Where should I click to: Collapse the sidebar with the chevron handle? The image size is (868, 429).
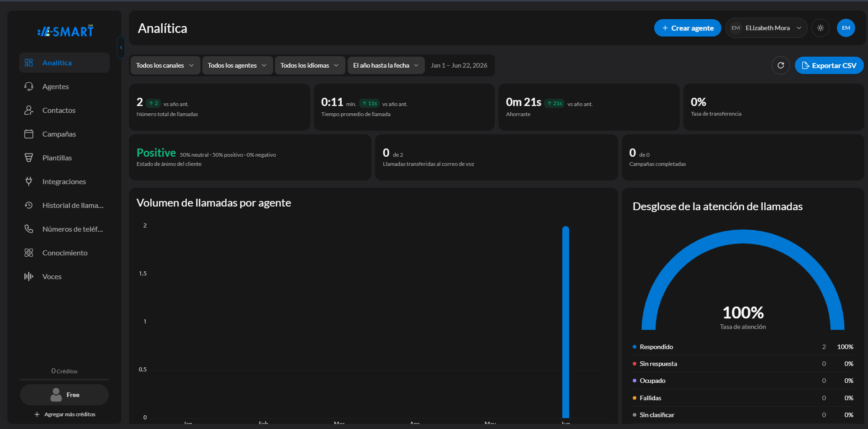coord(121,47)
